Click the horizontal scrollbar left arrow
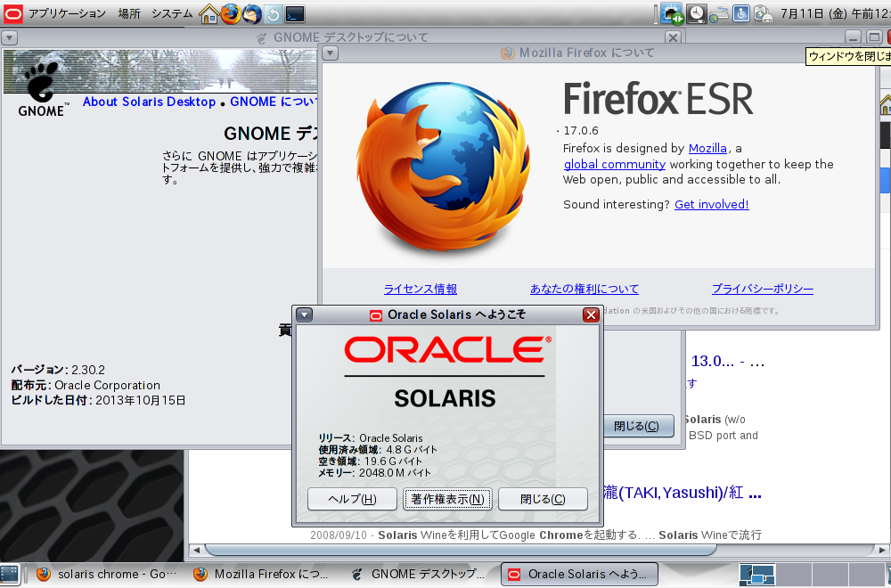Image resolution: width=891 pixels, height=588 pixels. click(x=197, y=550)
